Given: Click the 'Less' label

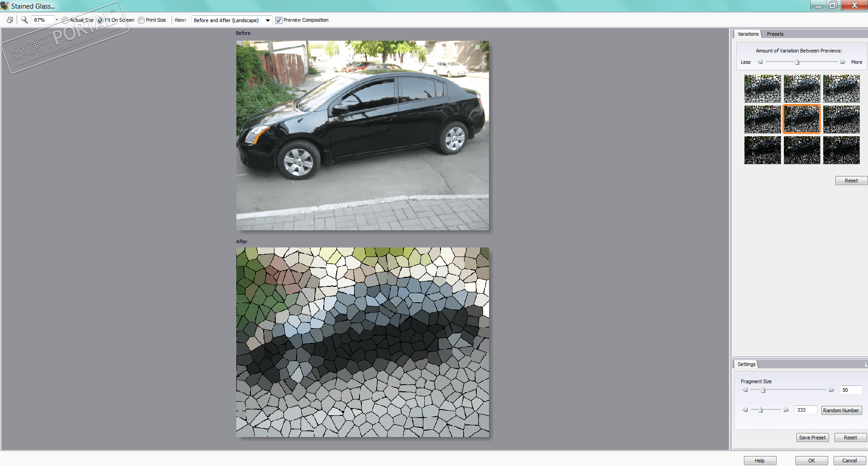Looking at the screenshot, I should (745, 62).
